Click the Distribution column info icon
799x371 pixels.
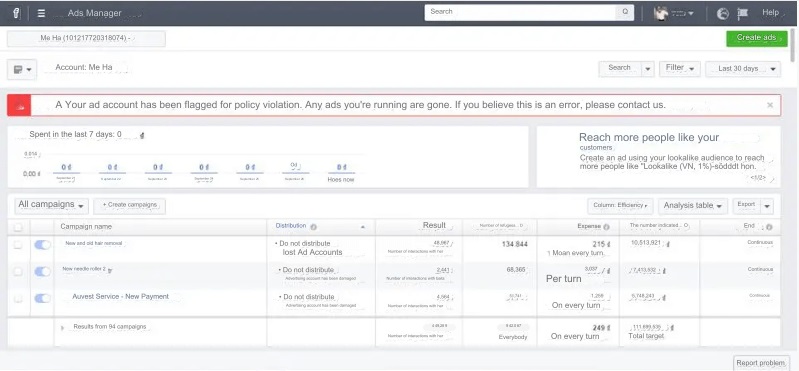pyautogui.click(x=314, y=227)
